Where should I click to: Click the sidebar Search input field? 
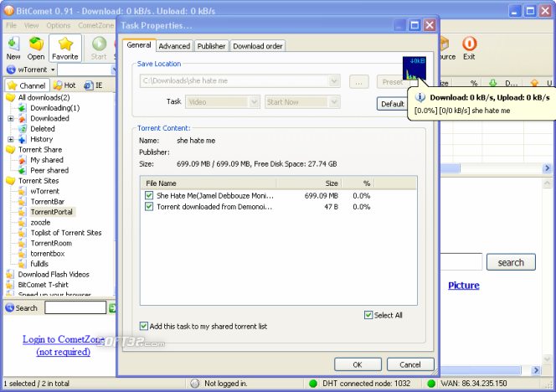[75, 307]
